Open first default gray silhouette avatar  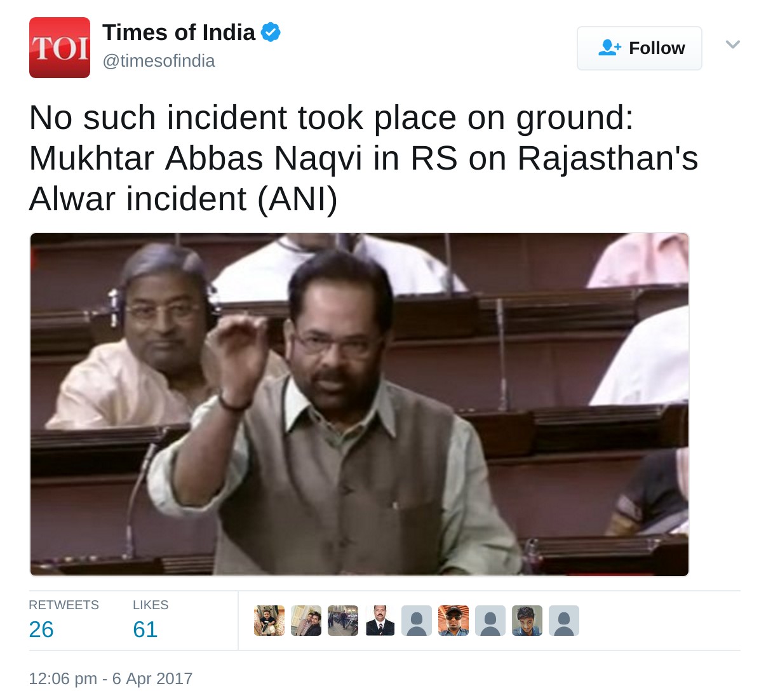tap(417, 621)
